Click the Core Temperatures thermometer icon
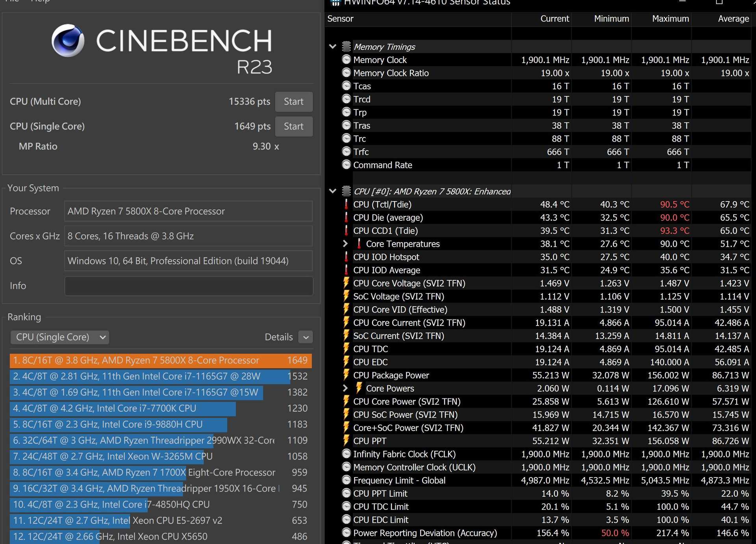The image size is (756, 544). coord(359,244)
